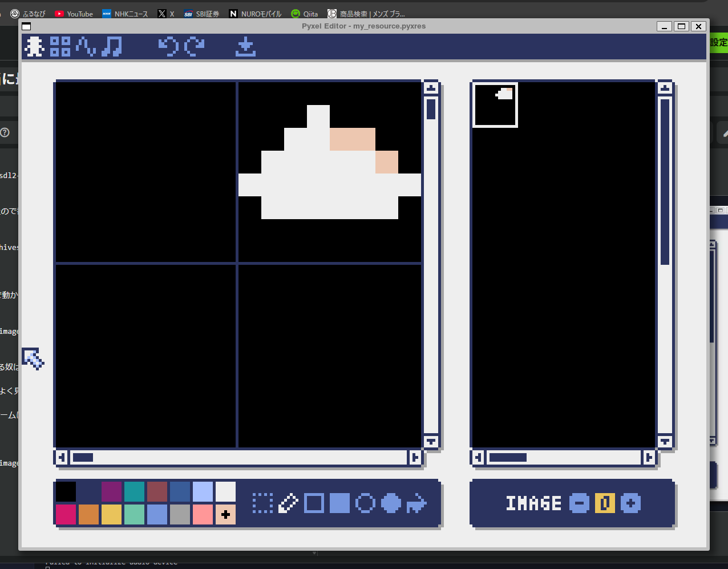This screenshot has width=728, height=569.
Task: Click the sprite thumbnail in tilemap view
Action: click(495, 104)
